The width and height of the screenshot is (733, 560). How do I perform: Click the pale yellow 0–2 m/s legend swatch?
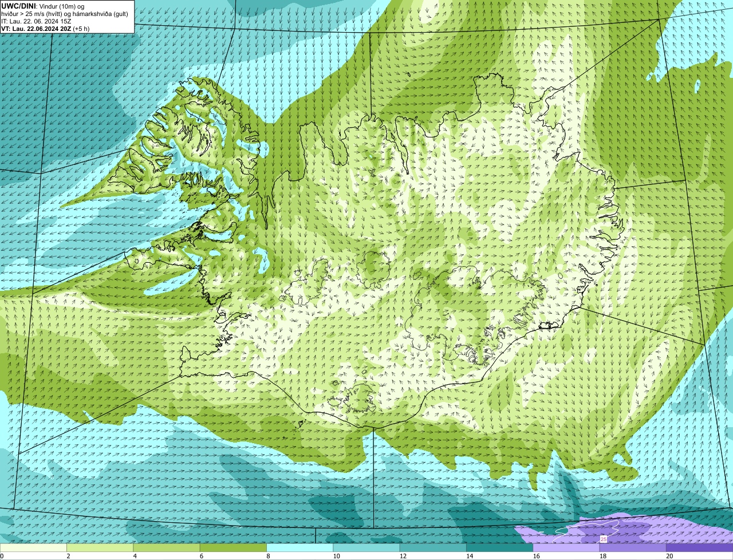pos(33,547)
